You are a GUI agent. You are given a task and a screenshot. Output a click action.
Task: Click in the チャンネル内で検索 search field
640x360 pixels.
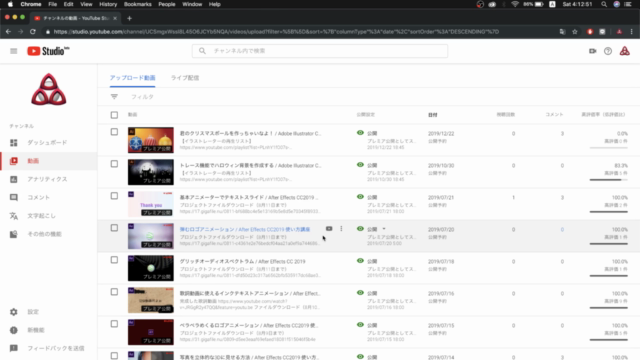[x=320, y=51]
